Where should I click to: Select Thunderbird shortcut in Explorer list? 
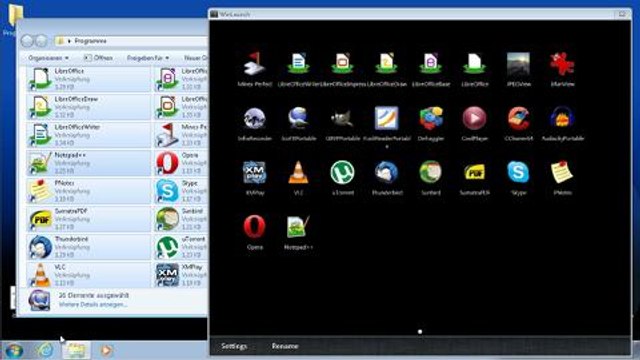pyautogui.click(x=89, y=247)
